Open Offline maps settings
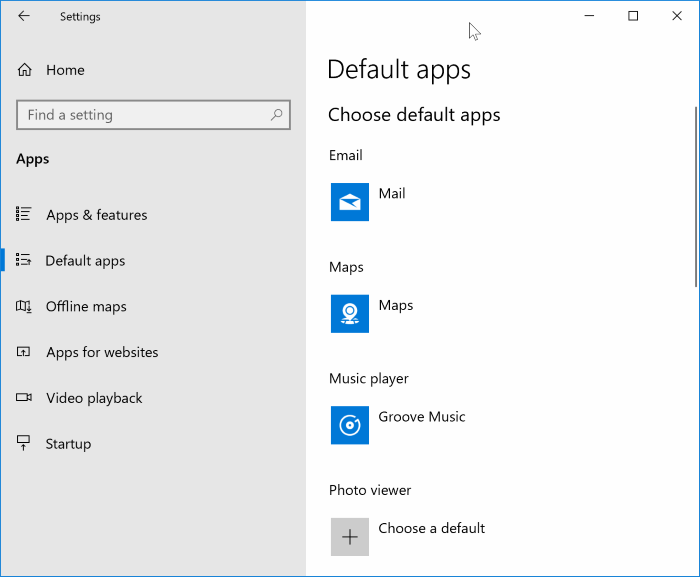 coord(86,306)
